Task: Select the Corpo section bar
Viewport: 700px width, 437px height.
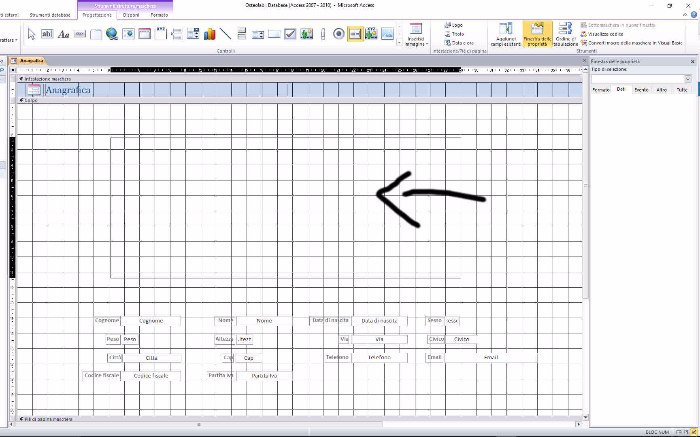Action: coord(300,100)
